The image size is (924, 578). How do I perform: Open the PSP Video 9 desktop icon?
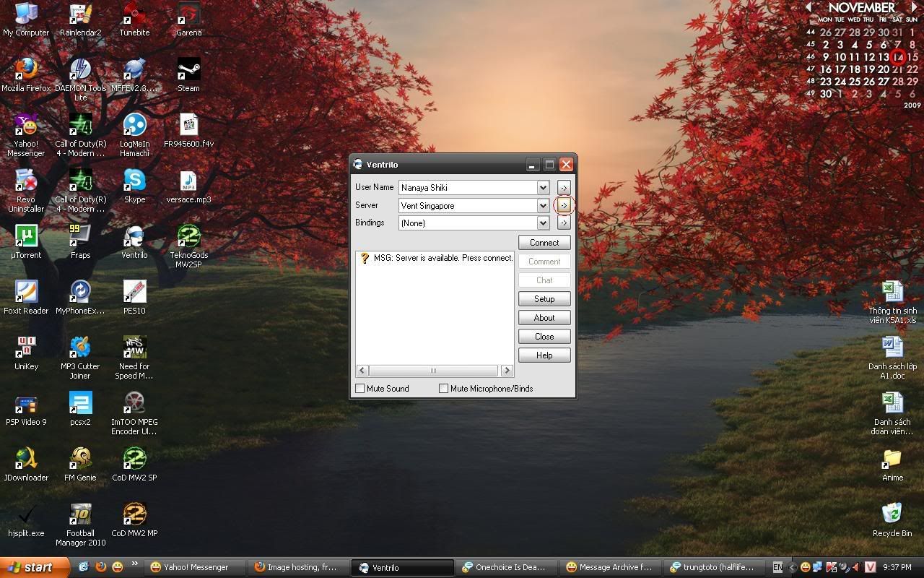(x=26, y=409)
